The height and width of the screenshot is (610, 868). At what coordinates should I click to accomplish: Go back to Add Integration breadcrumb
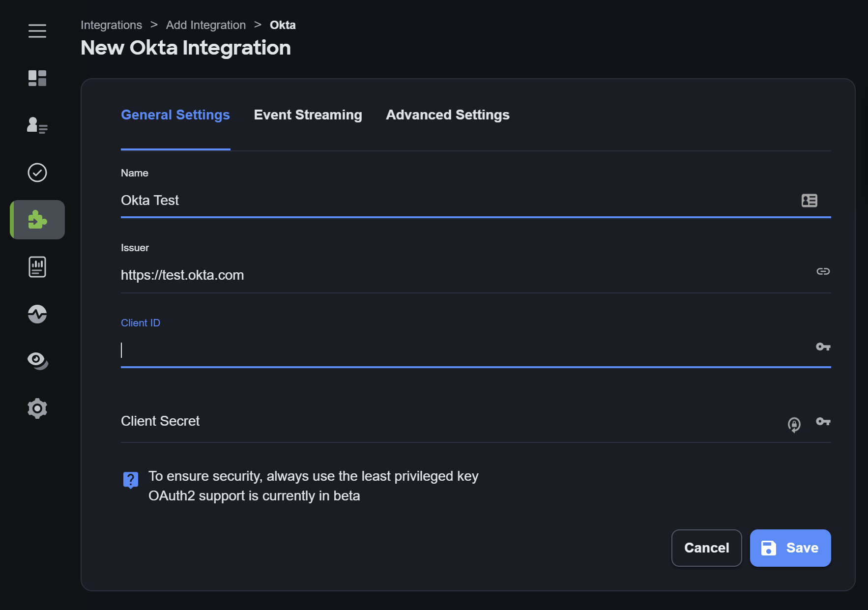tap(205, 25)
